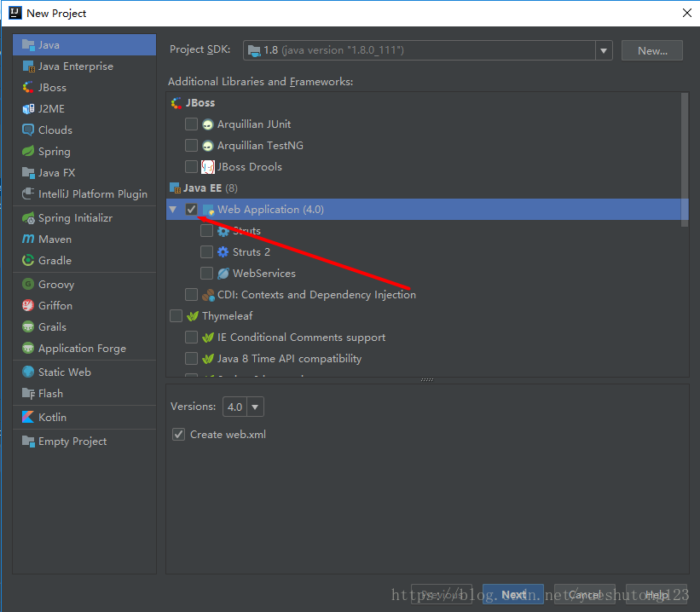Image resolution: width=700 pixels, height=612 pixels.
Task: Select the Groovy G icon
Action: point(28,285)
